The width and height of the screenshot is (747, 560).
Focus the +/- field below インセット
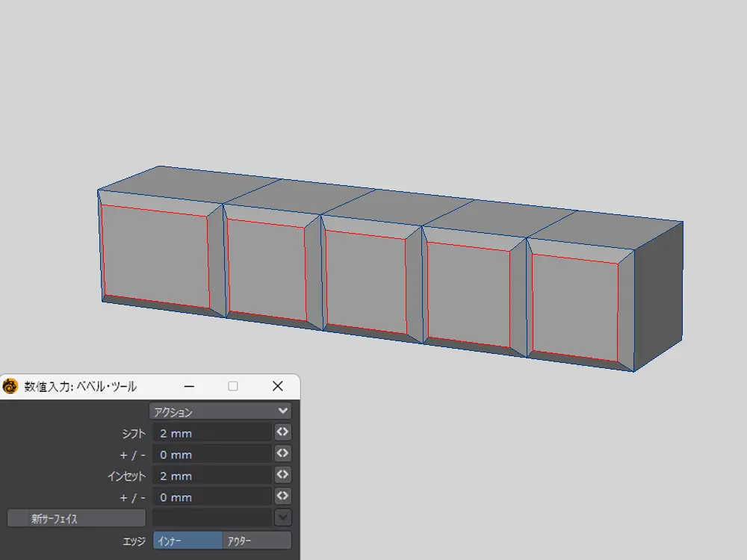212,497
